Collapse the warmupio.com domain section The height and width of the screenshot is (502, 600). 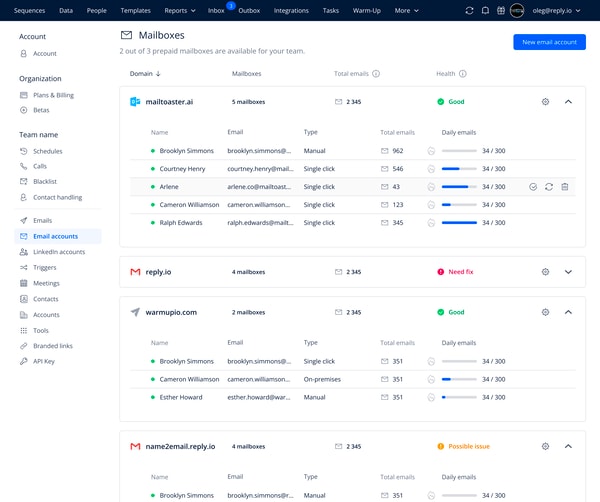[568, 312]
